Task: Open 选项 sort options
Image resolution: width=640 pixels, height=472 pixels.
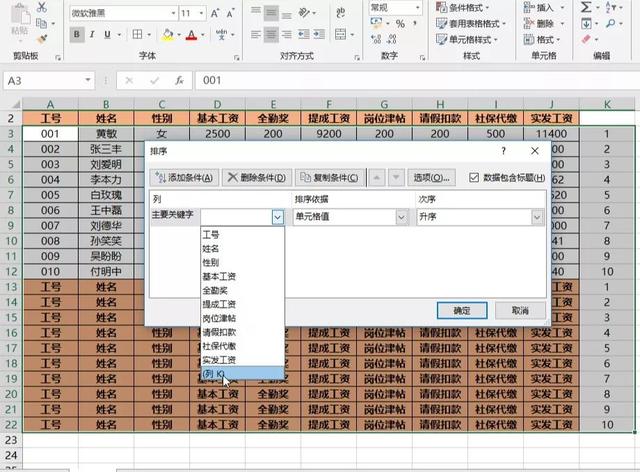Action: 432,178
